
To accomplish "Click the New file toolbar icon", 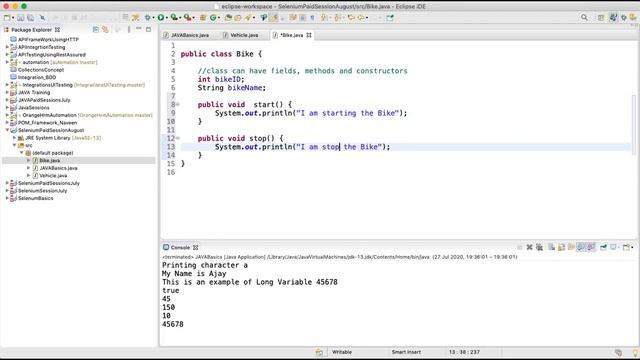I will 7,18.
